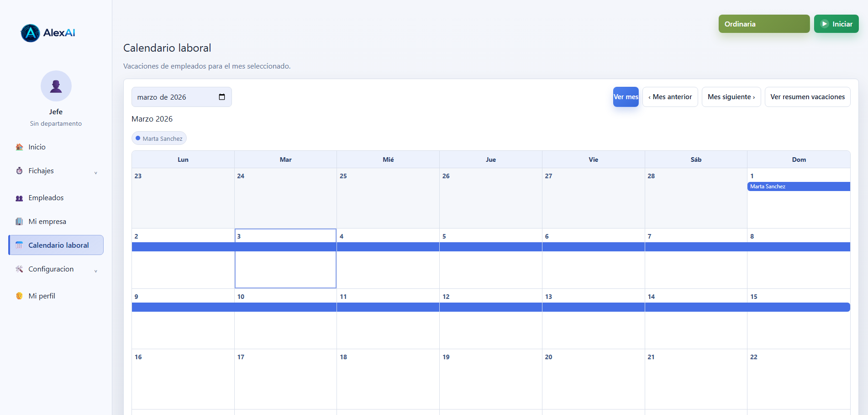Toggle the Marta Sanchez legend chip

pyautogui.click(x=159, y=138)
